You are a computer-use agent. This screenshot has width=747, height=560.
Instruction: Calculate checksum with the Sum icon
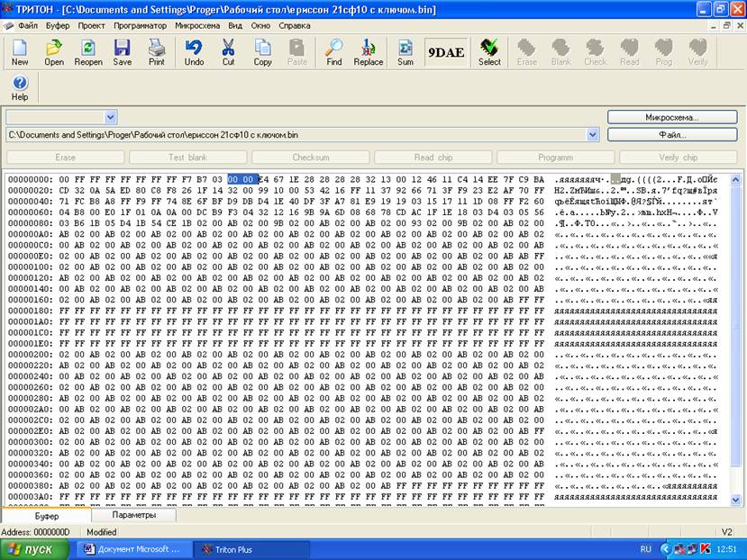[405, 52]
